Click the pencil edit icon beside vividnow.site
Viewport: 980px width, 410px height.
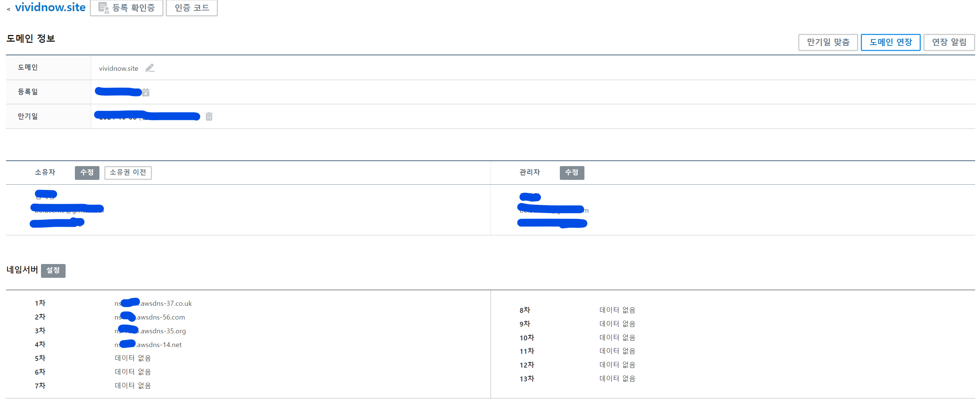[150, 68]
